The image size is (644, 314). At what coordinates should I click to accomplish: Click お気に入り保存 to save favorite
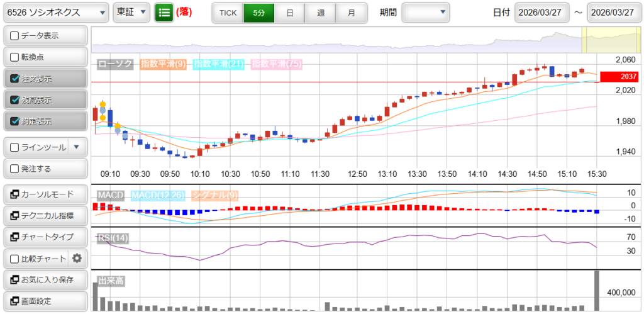45,279
